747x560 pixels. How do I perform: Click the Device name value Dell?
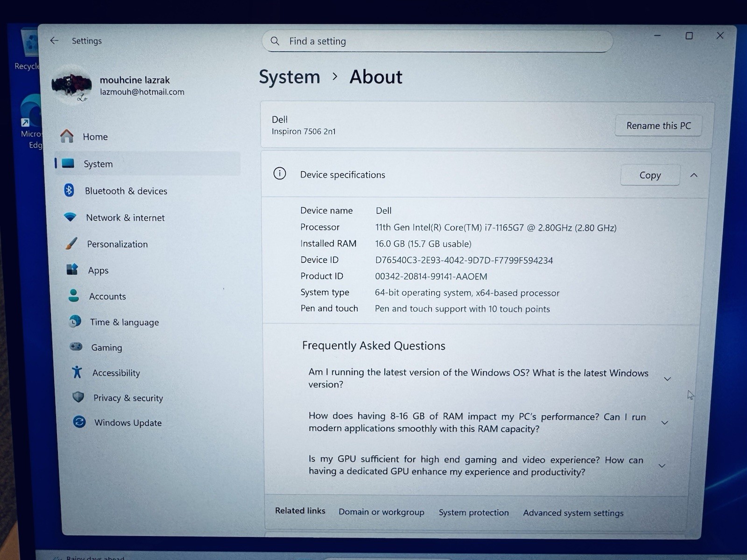383,210
